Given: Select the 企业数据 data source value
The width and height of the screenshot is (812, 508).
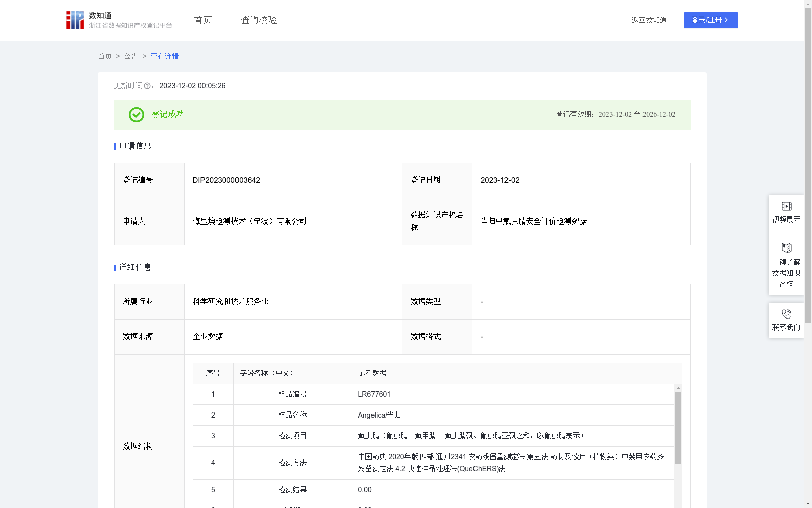Looking at the screenshot, I should [208, 337].
